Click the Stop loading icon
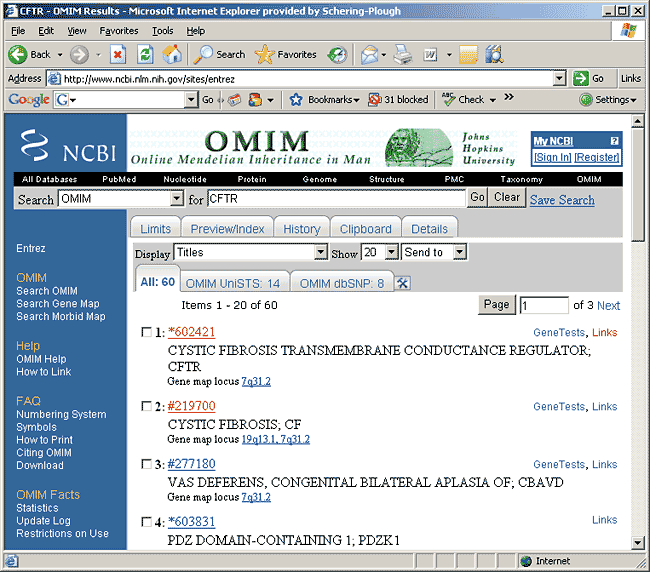Viewport: 650px width, 572px height. [118, 54]
